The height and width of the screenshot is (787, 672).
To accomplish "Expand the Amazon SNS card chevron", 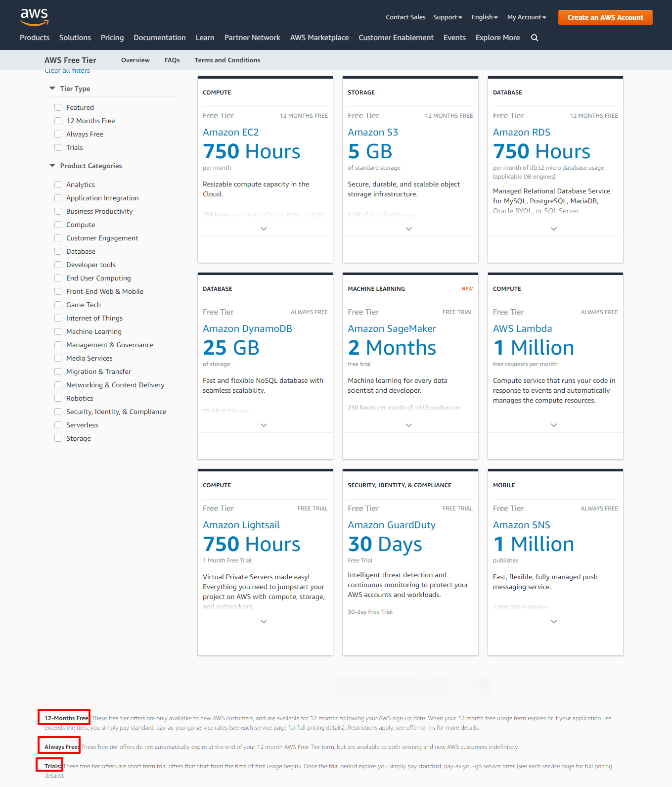I will click(554, 621).
